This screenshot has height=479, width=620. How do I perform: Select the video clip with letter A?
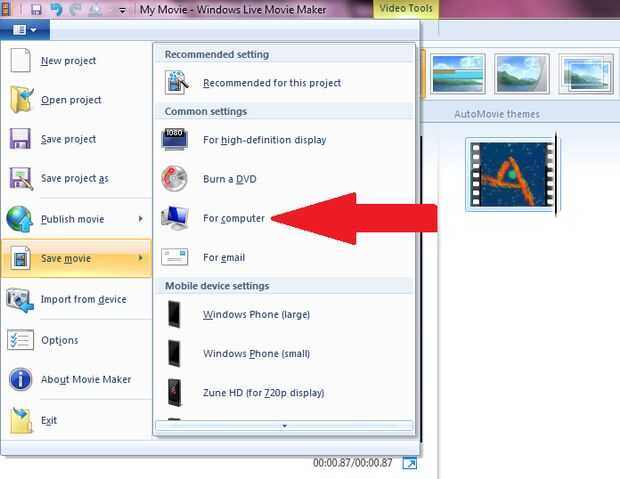coord(511,174)
